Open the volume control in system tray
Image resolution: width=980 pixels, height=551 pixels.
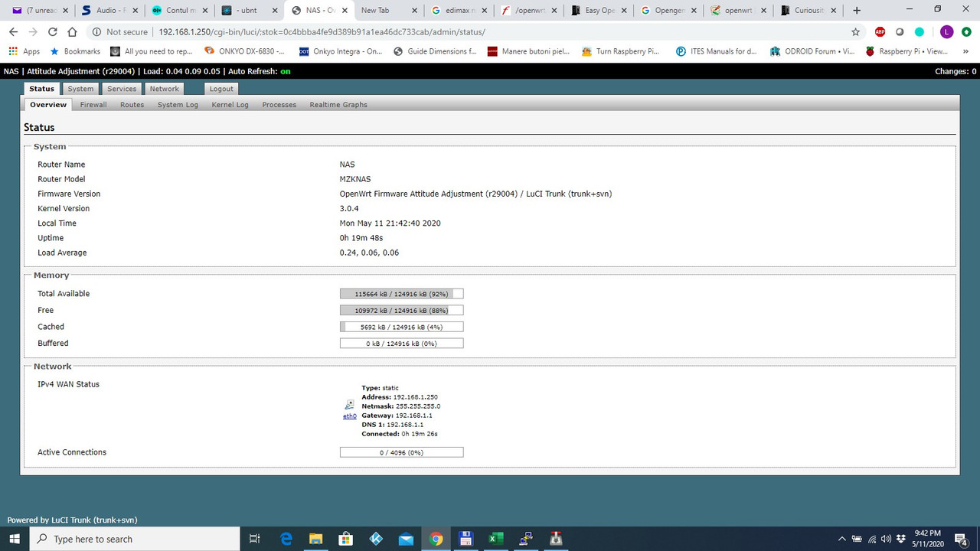tap(886, 539)
